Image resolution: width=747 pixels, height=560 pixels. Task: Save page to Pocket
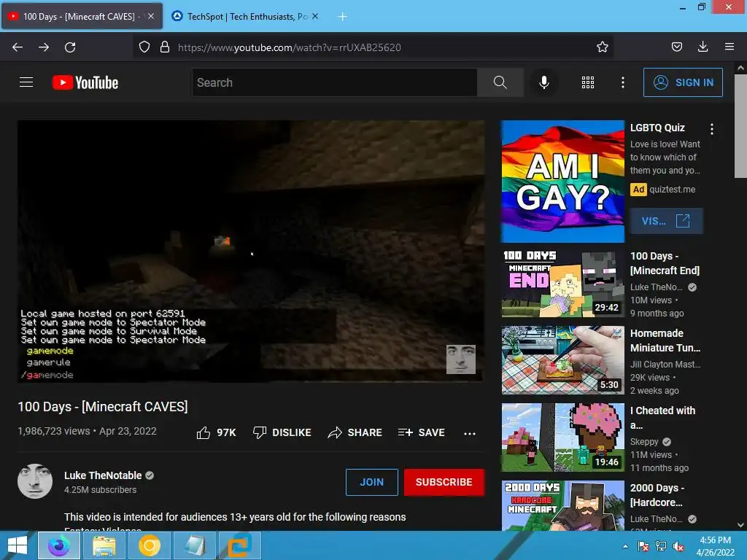[676, 47]
